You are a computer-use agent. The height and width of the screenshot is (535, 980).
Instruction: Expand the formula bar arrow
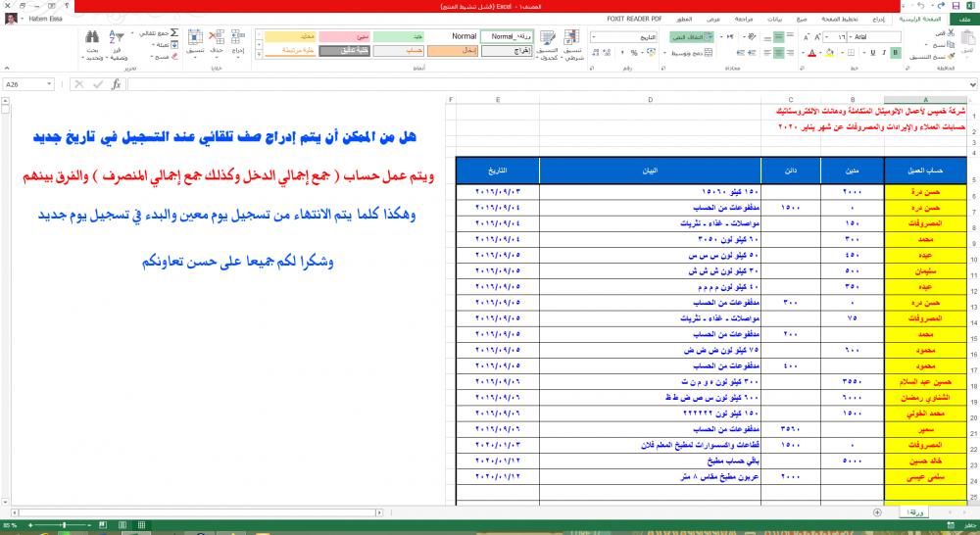click(973, 84)
